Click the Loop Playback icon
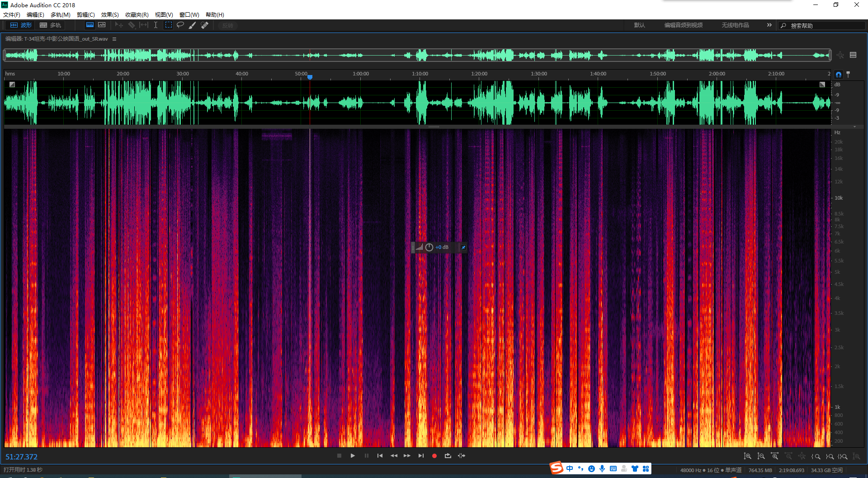The image size is (868, 478). tap(448, 456)
